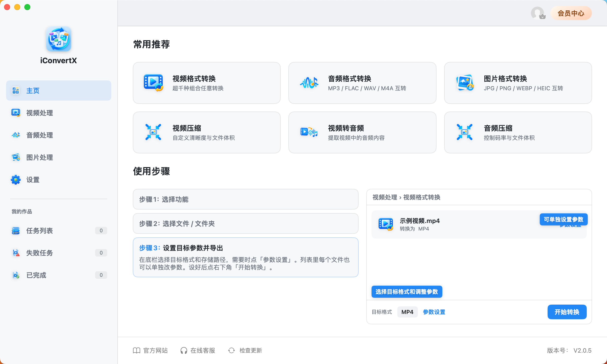The width and height of the screenshot is (607, 364).
Task: Open 在线客服 support link
Action: point(198,350)
